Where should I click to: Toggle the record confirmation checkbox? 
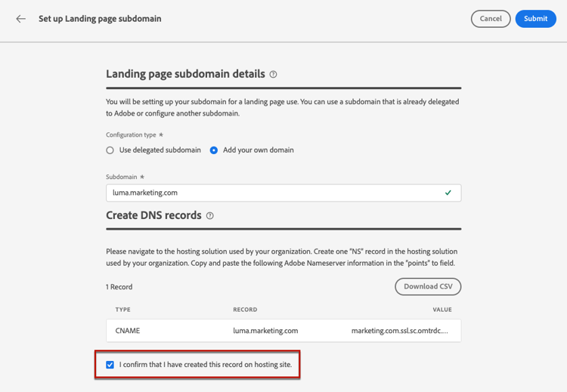click(110, 365)
